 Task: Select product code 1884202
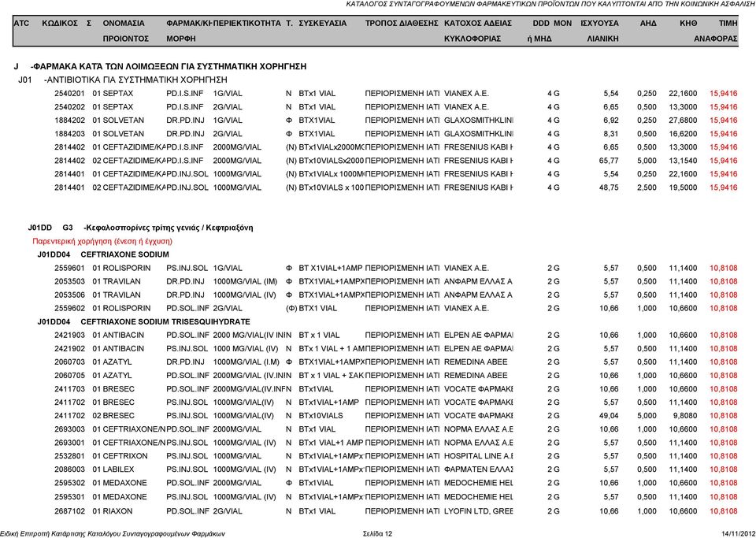[69, 120]
